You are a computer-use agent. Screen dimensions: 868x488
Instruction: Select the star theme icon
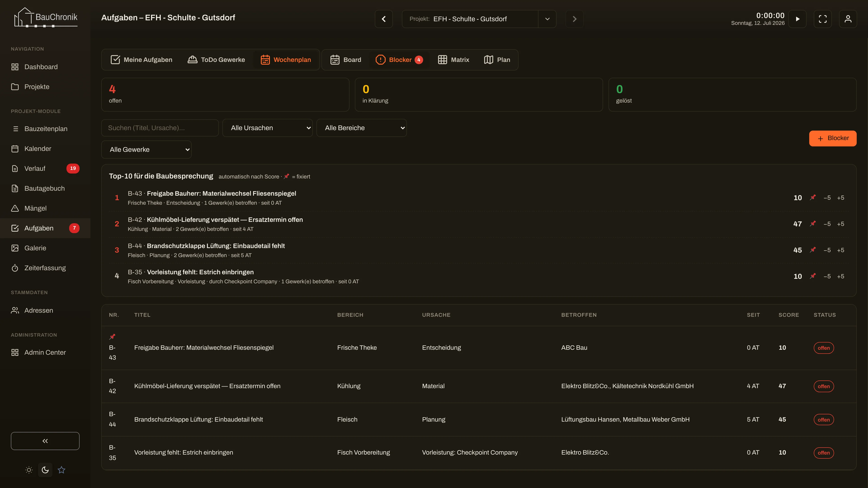pos(61,470)
